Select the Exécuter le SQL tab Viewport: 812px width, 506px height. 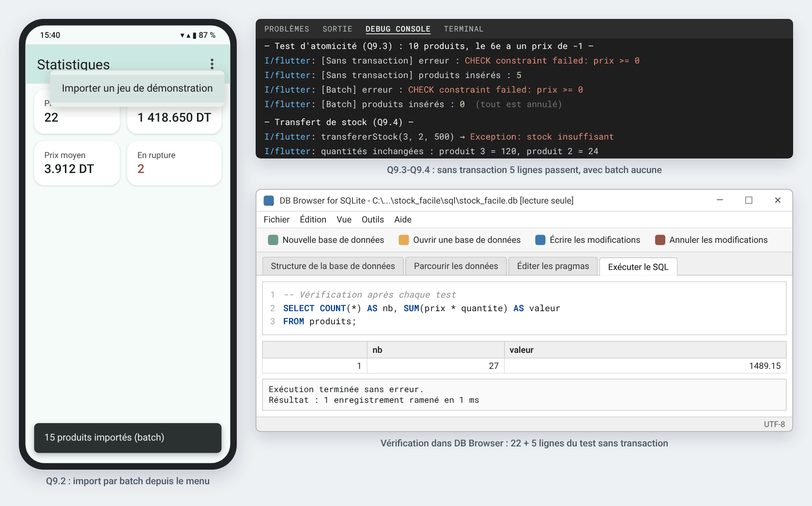pos(638,267)
